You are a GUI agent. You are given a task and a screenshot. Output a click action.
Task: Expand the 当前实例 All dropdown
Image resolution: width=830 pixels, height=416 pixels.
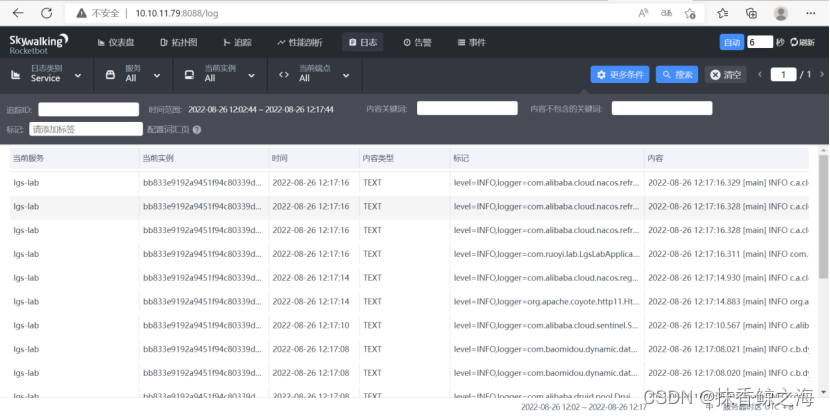pos(220,75)
